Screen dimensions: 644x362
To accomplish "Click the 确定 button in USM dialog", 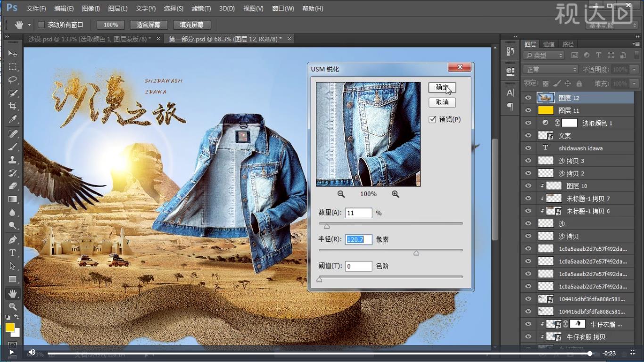I will point(442,87).
